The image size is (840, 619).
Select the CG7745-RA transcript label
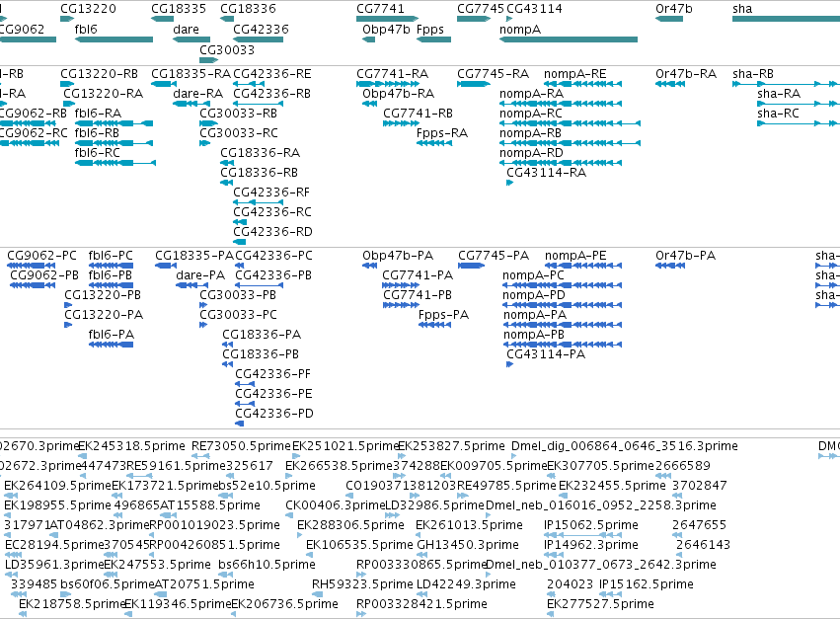tap(493, 73)
